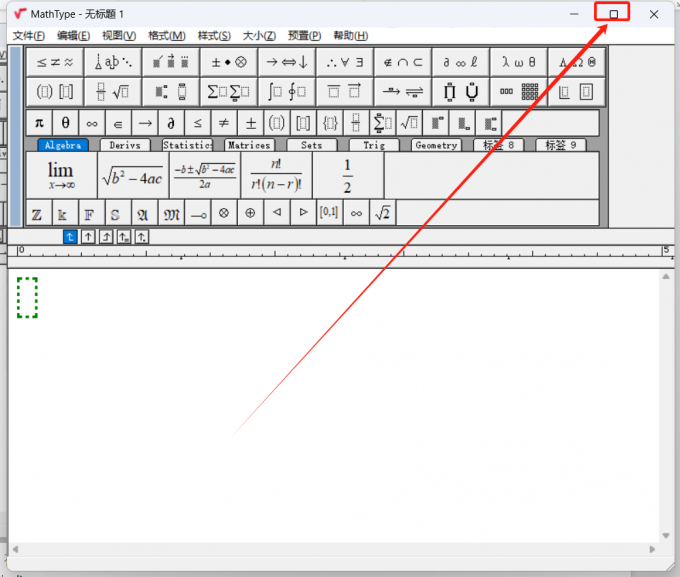Image resolution: width=680 pixels, height=577 pixels.
Task: Open the 文件(F) menu
Action: click(29, 36)
